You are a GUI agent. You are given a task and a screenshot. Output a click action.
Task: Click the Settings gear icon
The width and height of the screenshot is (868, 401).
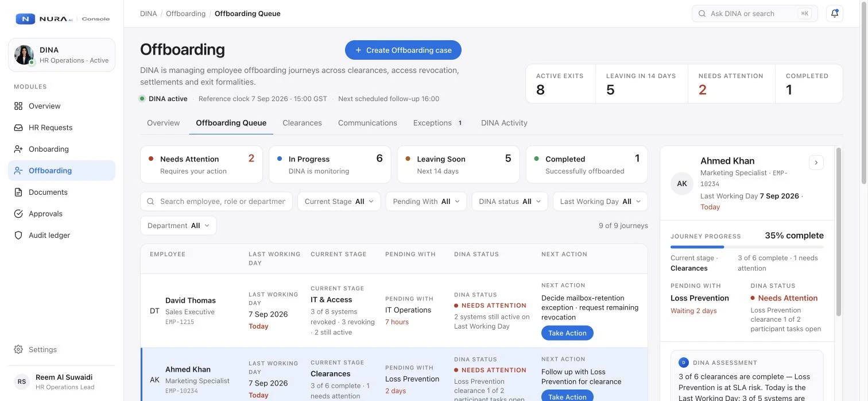(x=18, y=349)
